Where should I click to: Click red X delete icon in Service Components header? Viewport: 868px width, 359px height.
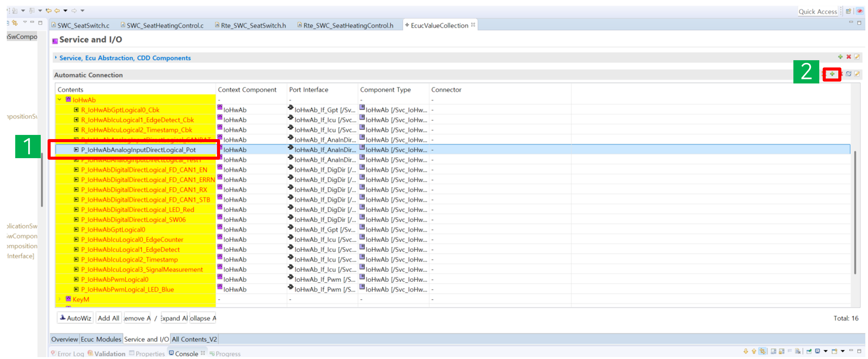[849, 57]
